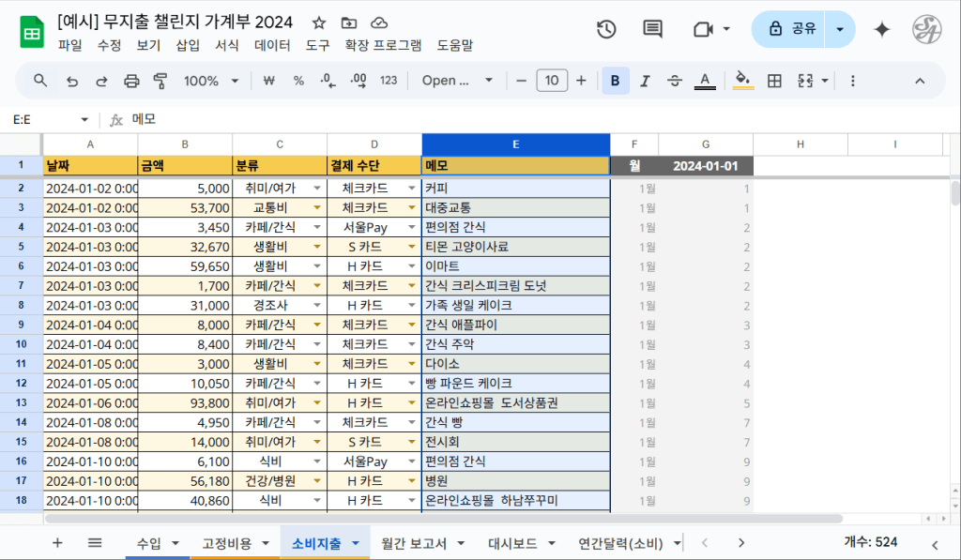Toggle bold formatting button

(x=615, y=81)
